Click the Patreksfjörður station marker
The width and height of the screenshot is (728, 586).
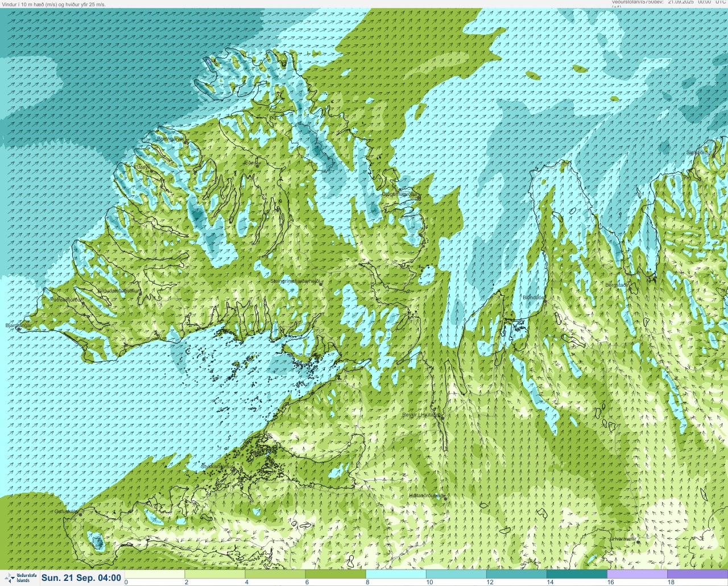pos(83,304)
